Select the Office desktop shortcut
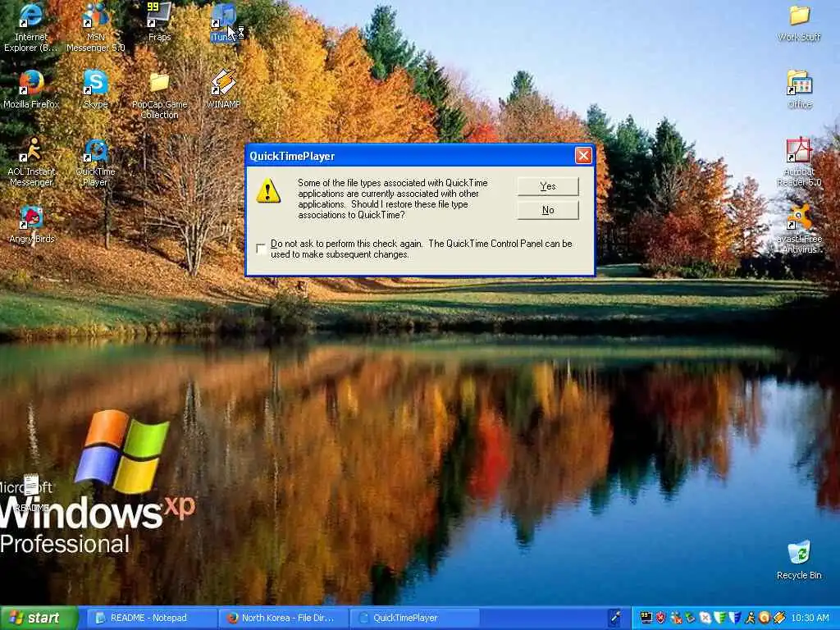Screen dimensions: 840x630 [799, 89]
